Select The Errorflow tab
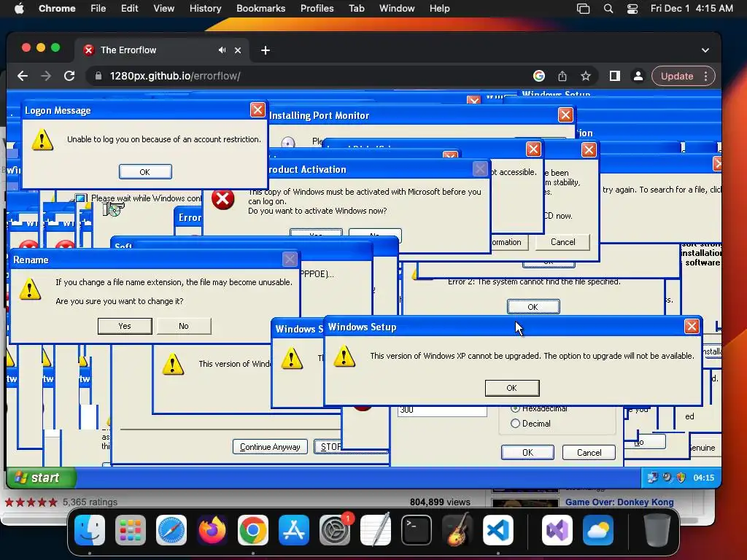747x560 pixels. pos(160,50)
